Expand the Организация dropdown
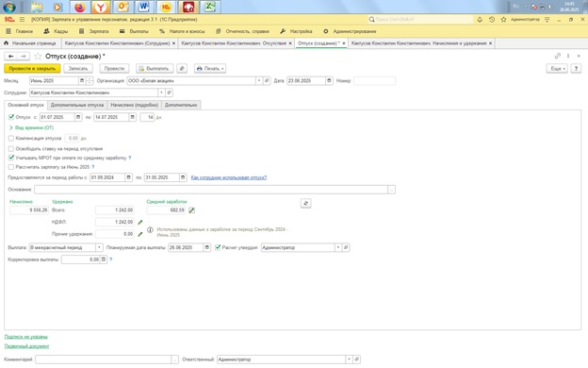The height and width of the screenshot is (368, 588). pos(259,81)
